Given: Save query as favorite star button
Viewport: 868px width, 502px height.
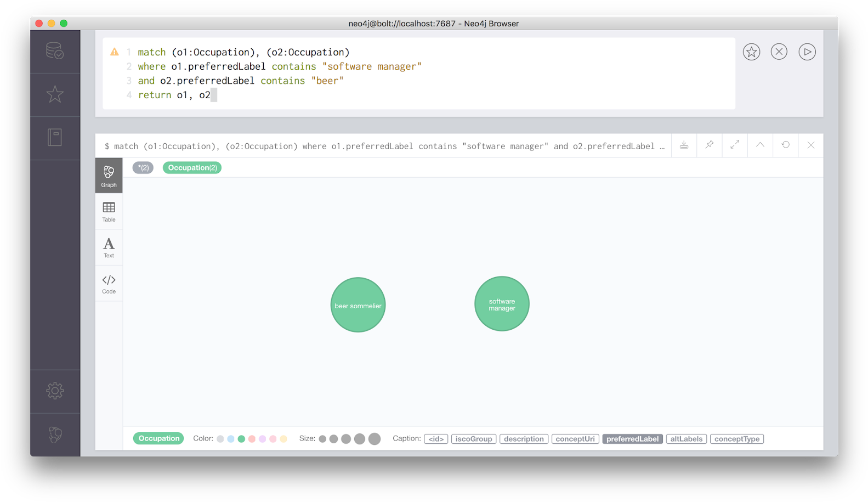Looking at the screenshot, I should click(x=751, y=52).
